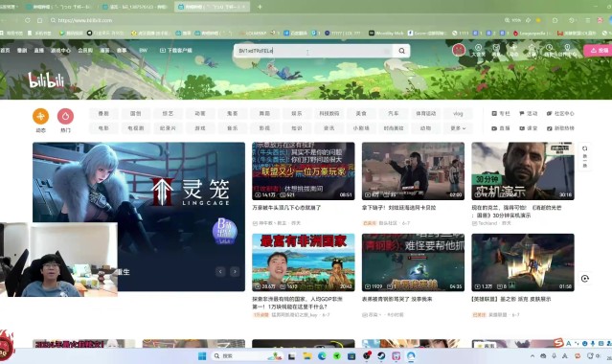Open the 社区中心 community center link
This screenshot has height=364, width=612.
coord(560,113)
